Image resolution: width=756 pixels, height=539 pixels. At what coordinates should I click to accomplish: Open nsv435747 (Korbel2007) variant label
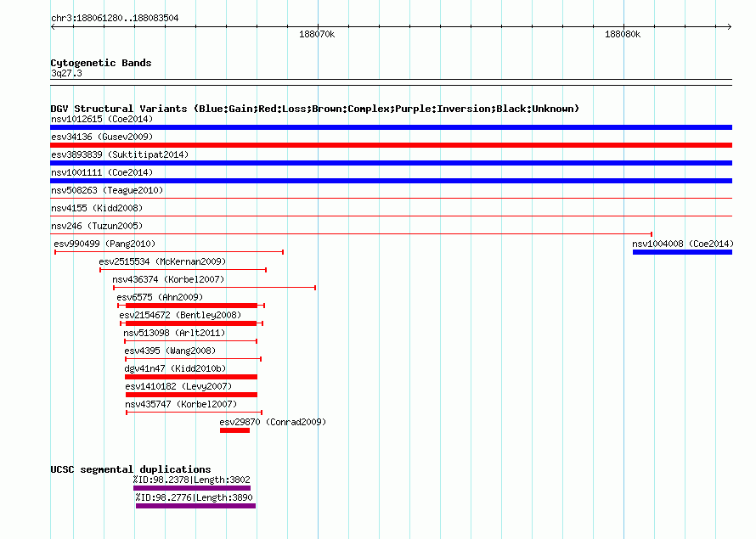(181, 404)
